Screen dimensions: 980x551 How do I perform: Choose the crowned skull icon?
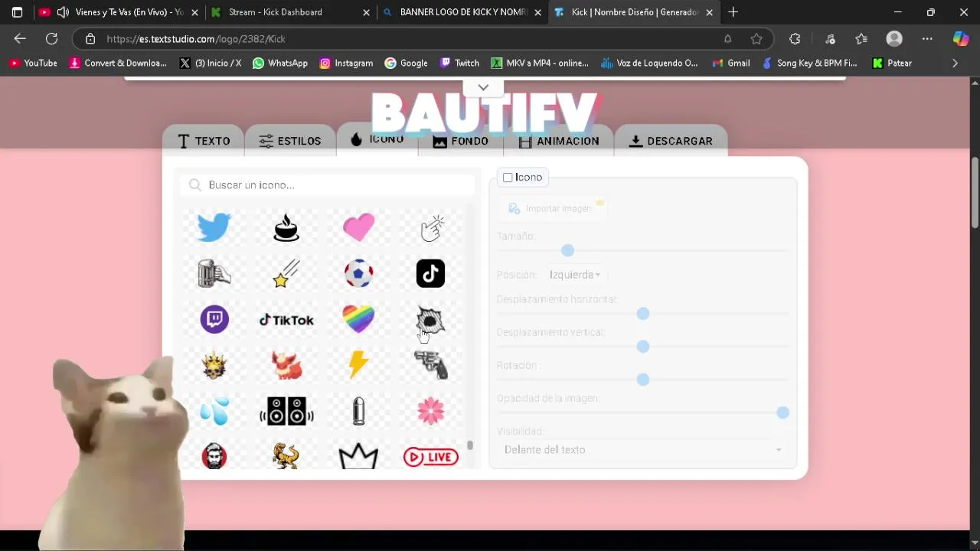tap(214, 365)
